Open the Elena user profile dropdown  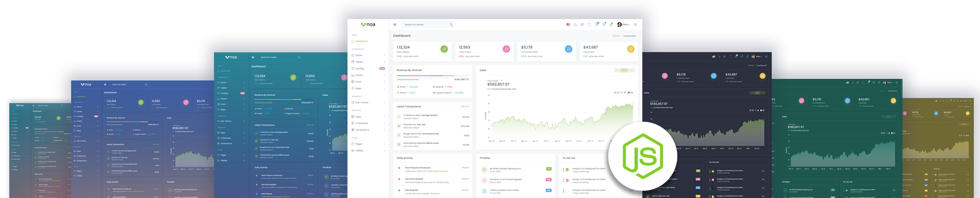623,24
